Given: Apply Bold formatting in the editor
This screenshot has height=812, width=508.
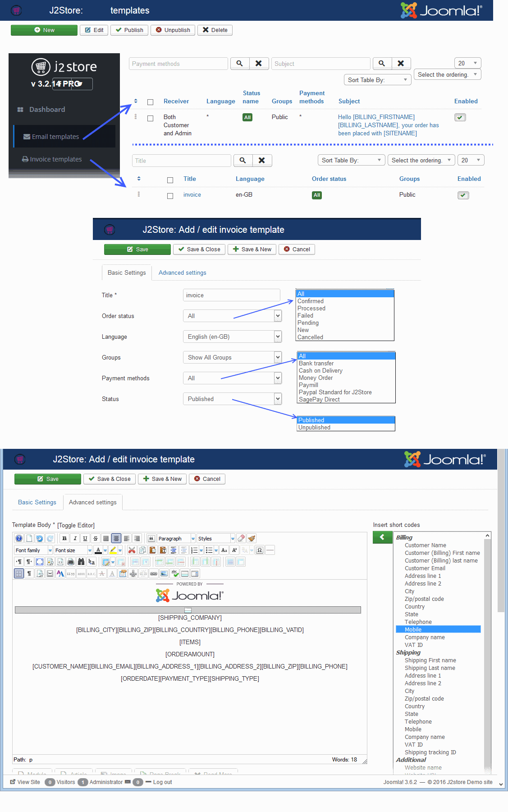Looking at the screenshot, I should [x=64, y=538].
